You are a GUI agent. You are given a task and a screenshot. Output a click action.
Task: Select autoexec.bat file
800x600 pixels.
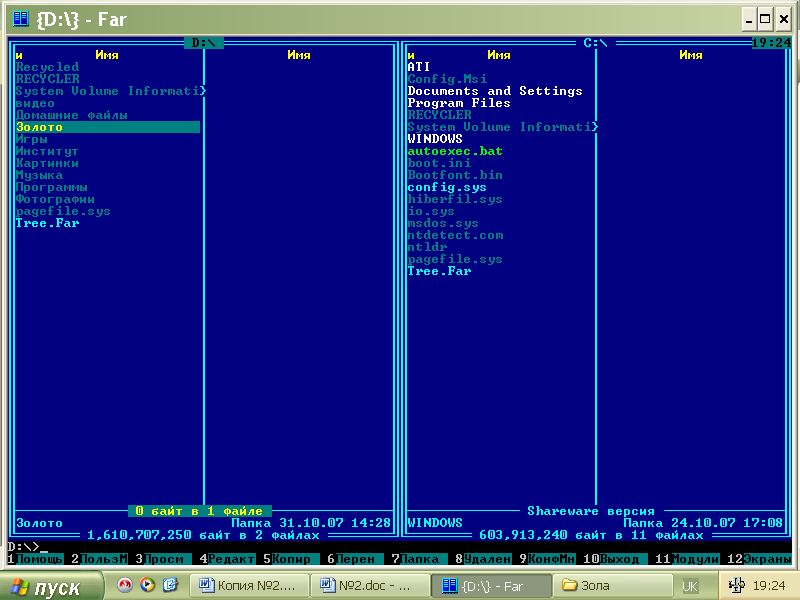(455, 151)
